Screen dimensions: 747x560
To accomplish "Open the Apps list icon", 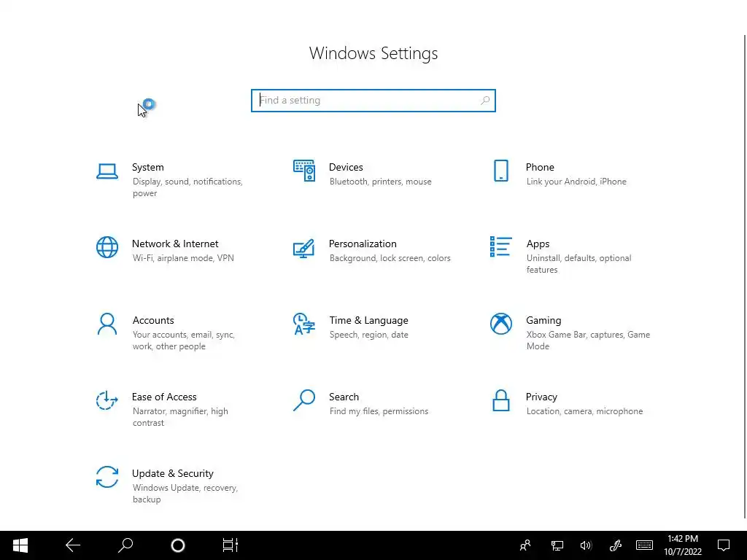I will 500,246.
